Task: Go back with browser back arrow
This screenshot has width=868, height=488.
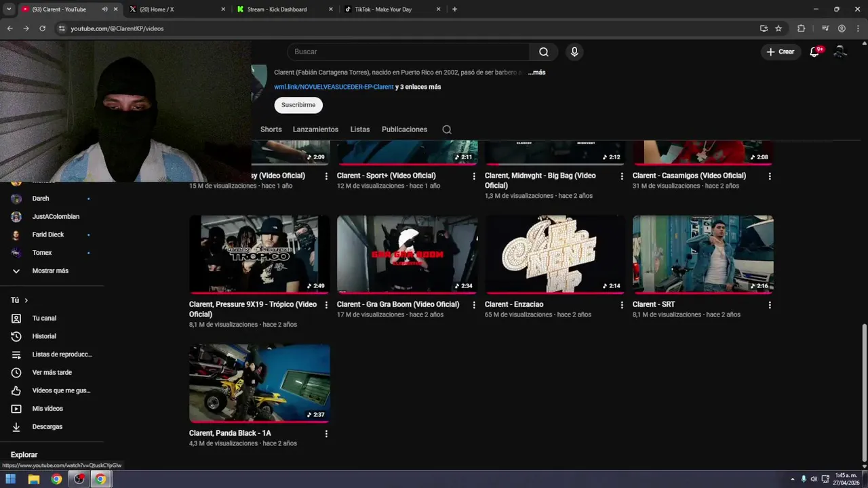Action: click(x=9, y=28)
